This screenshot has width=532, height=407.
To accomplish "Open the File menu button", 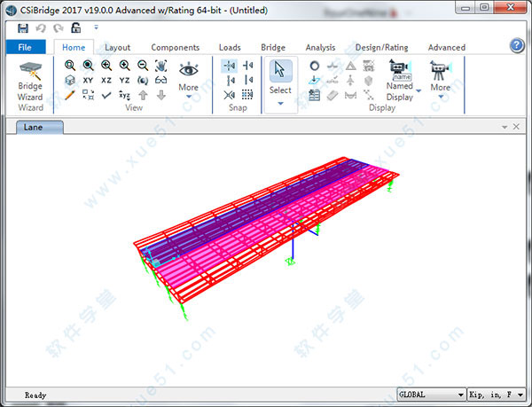I will (x=25, y=47).
